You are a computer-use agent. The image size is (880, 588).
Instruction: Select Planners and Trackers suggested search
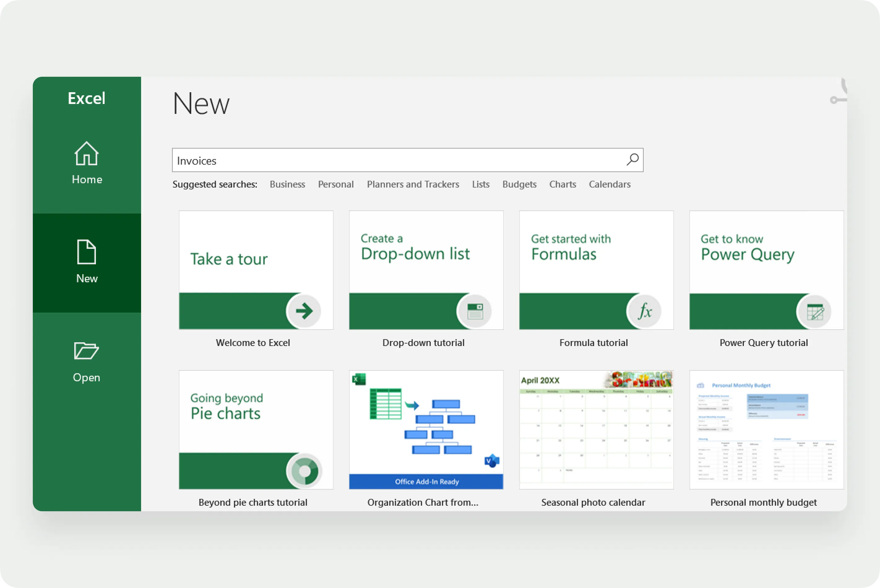[413, 184]
